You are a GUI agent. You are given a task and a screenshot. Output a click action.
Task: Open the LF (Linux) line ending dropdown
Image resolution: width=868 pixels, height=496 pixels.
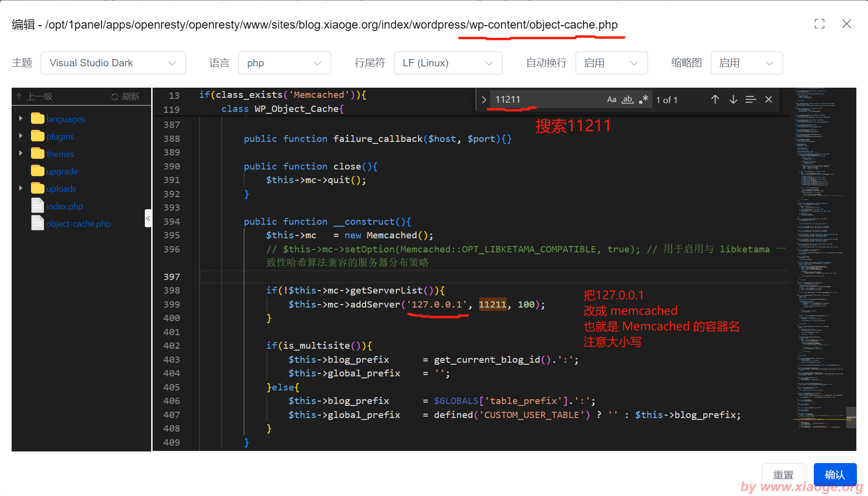point(448,63)
